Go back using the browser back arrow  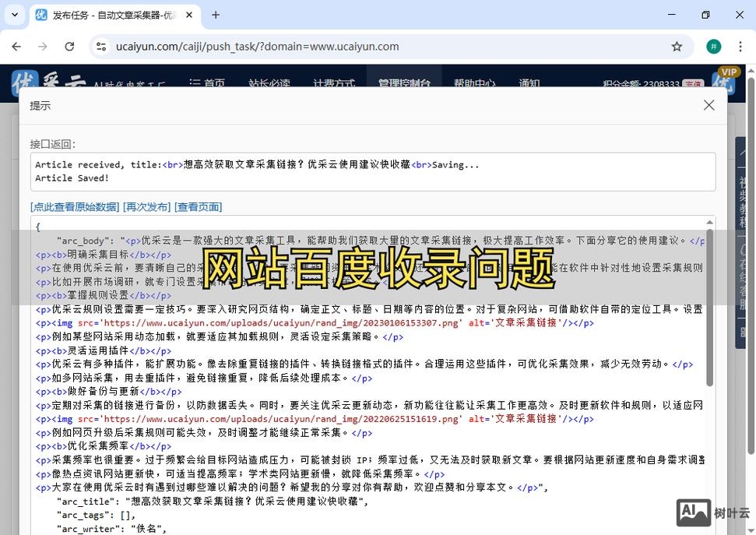tap(16, 47)
